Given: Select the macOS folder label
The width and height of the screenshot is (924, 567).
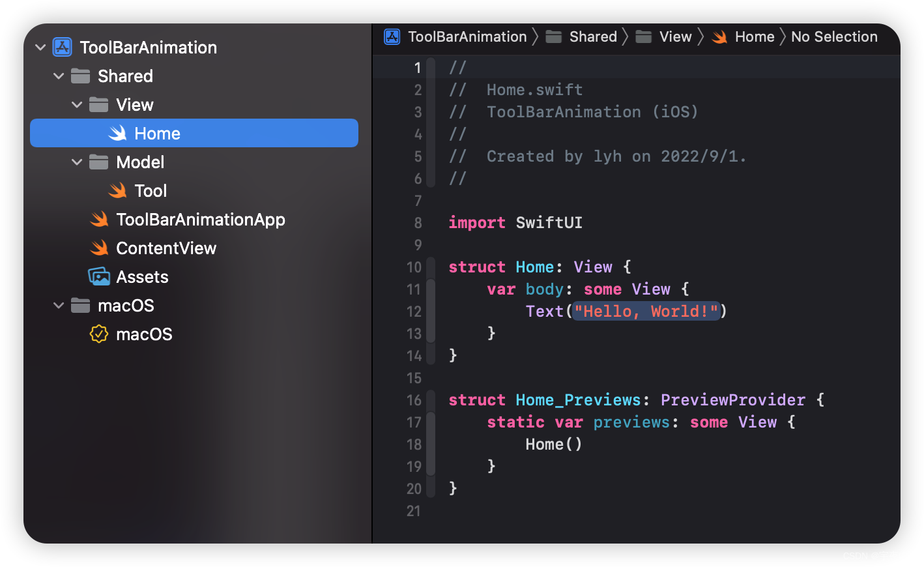Looking at the screenshot, I should point(126,306).
